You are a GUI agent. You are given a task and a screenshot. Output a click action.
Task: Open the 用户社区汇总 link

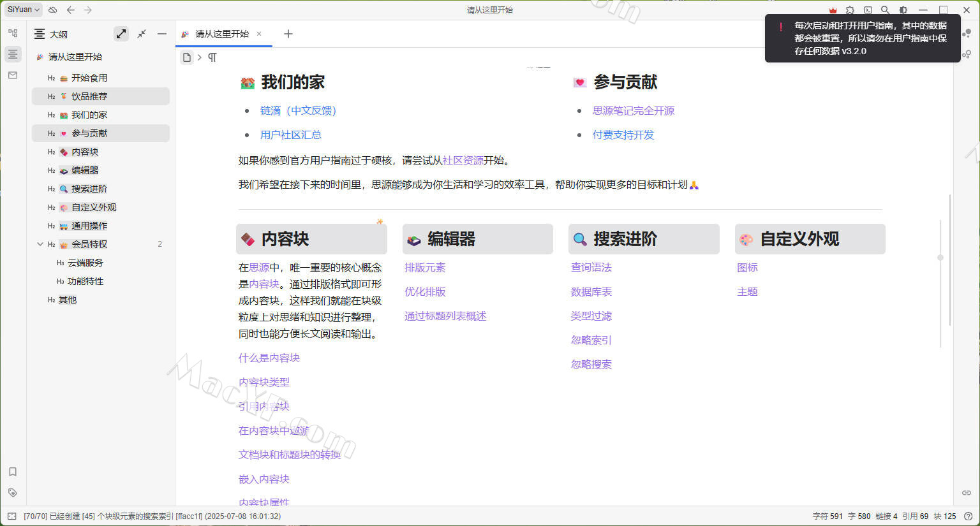coord(291,135)
